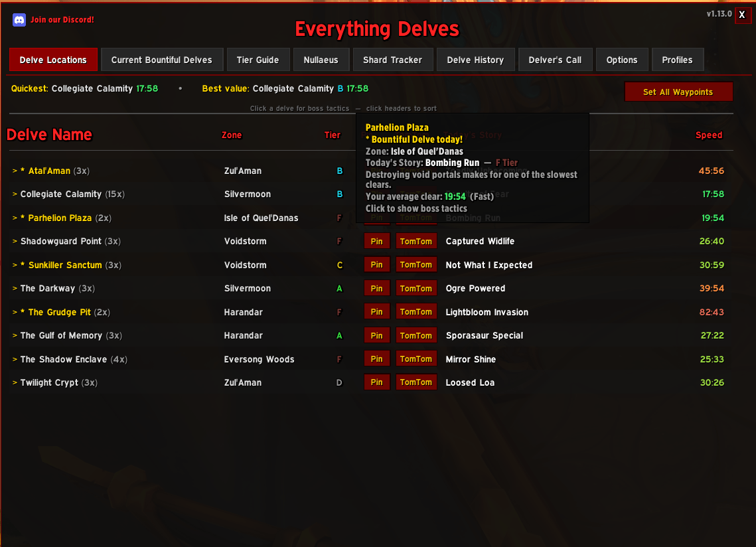Pin The Grudge Pit delve
Viewport: 756px width, 547px height.
[376, 312]
